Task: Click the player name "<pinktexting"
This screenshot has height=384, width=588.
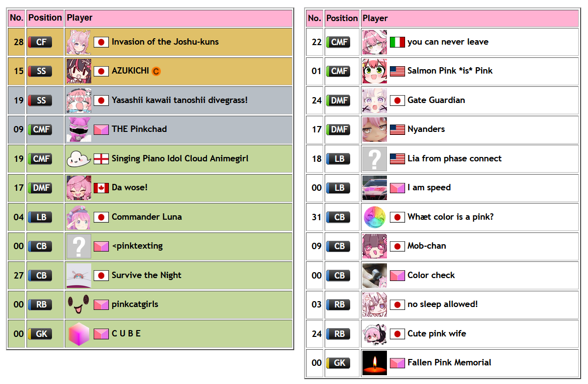Action: click(137, 246)
